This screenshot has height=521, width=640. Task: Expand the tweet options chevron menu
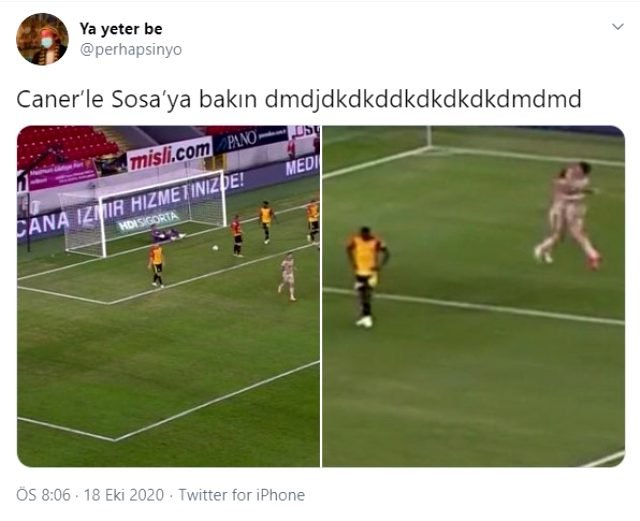618,27
